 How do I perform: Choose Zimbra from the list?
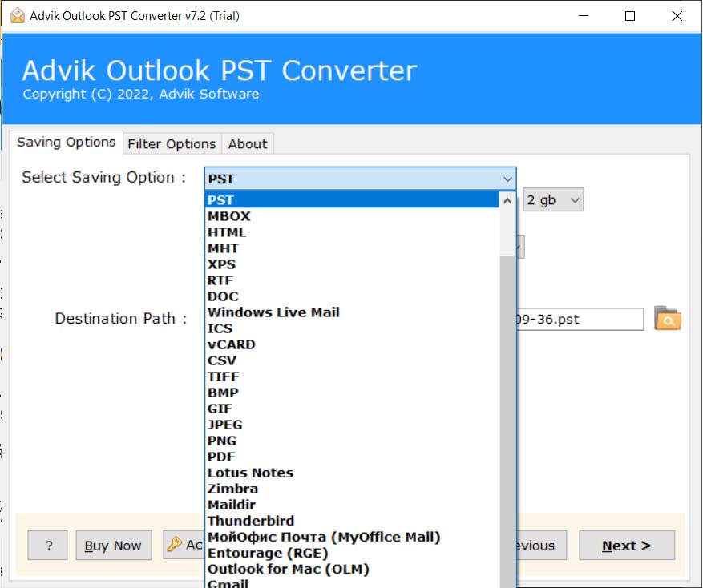coord(352,489)
